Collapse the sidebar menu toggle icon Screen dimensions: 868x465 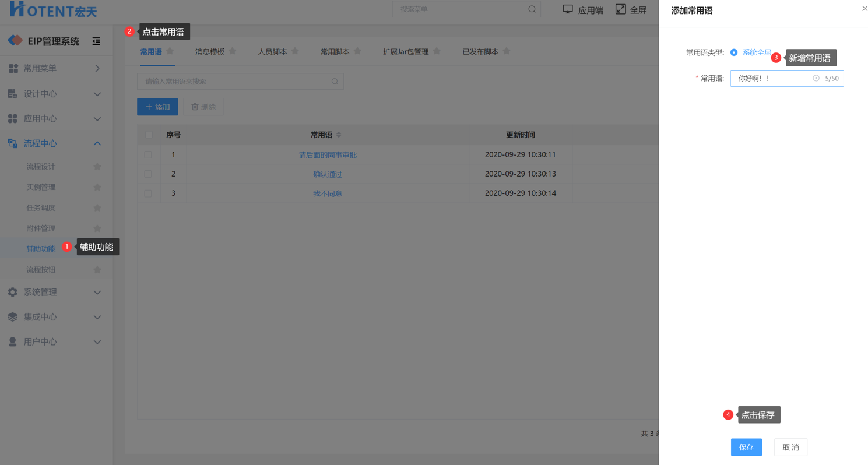pyautogui.click(x=96, y=41)
